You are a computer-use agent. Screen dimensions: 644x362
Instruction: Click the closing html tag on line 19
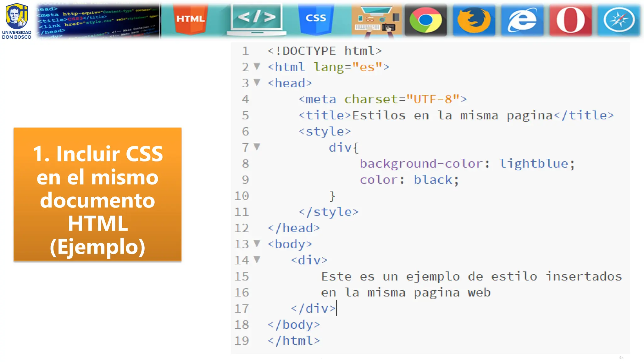tap(294, 341)
